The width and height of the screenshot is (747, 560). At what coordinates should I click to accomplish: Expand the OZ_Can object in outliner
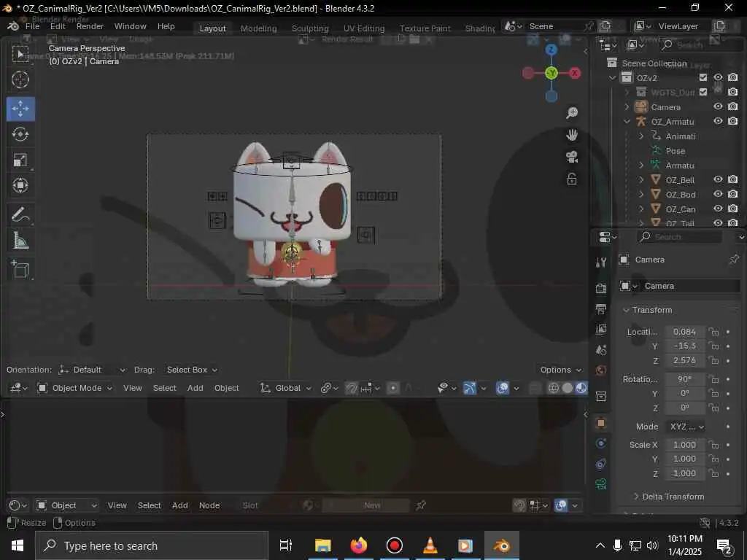point(642,209)
